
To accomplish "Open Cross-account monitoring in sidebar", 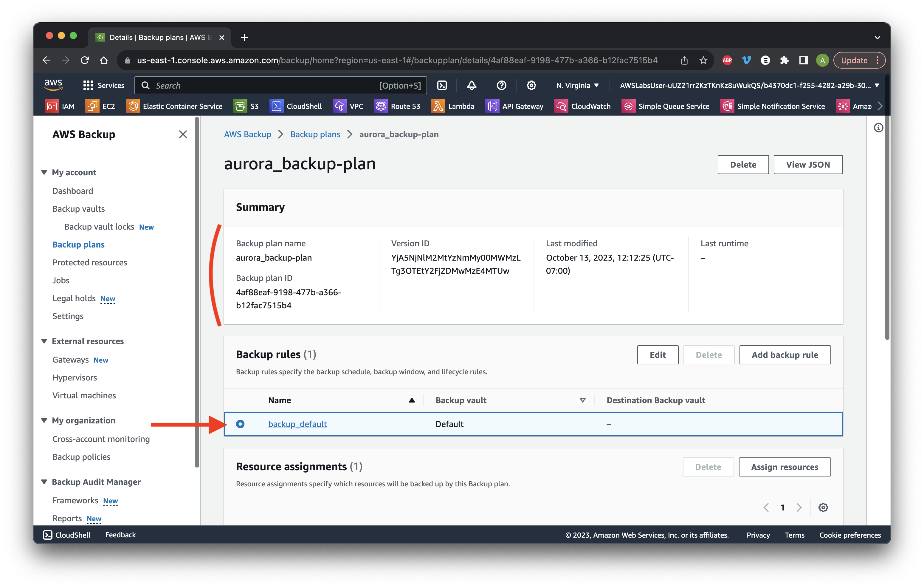I will click(x=101, y=439).
